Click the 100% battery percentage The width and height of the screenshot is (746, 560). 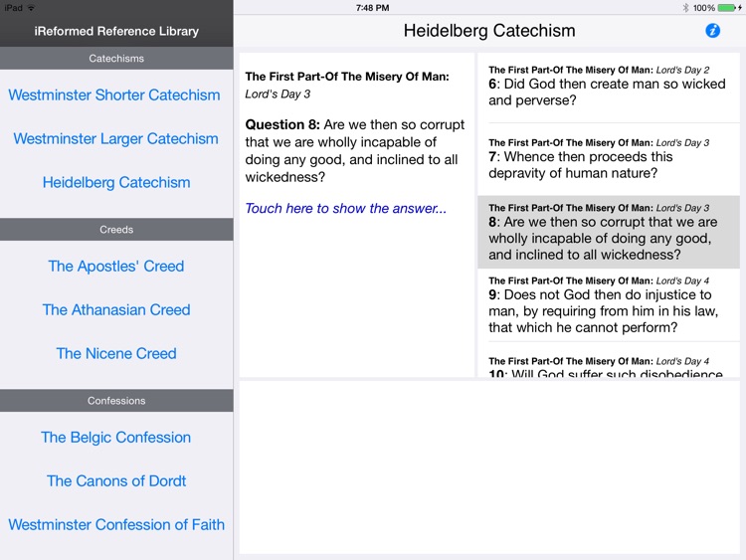point(703,8)
